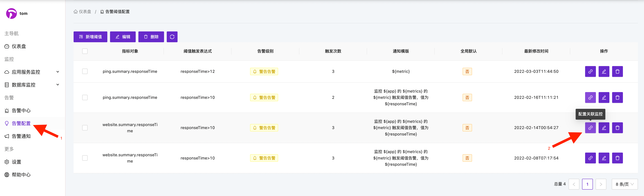Click trash icon for 2022-02-14 row
Viewport: 644px width, 196px height.
coord(617,128)
